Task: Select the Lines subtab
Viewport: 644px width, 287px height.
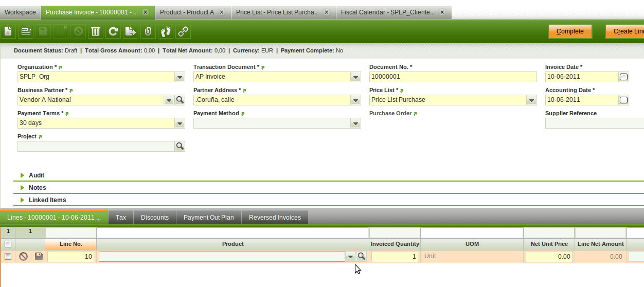Action: tap(54, 218)
